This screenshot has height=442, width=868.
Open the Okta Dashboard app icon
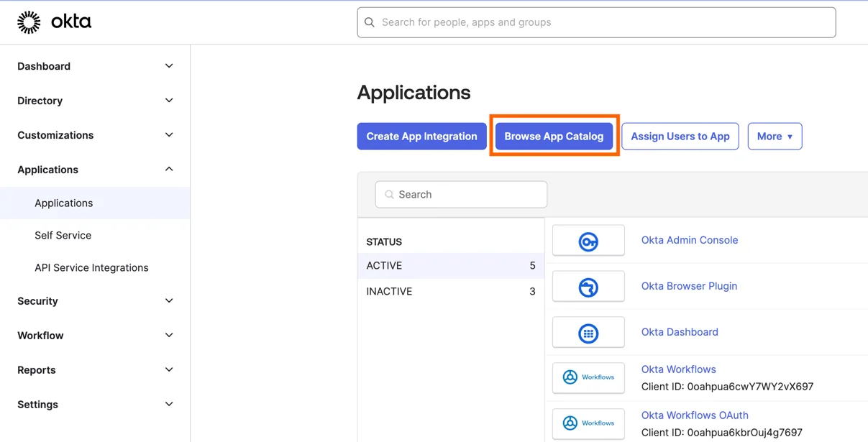pyautogui.click(x=588, y=333)
